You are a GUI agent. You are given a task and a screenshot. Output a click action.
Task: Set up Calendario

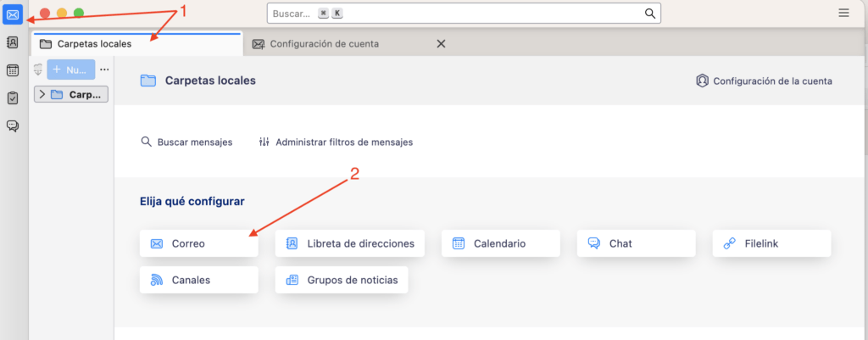coord(501,243)
